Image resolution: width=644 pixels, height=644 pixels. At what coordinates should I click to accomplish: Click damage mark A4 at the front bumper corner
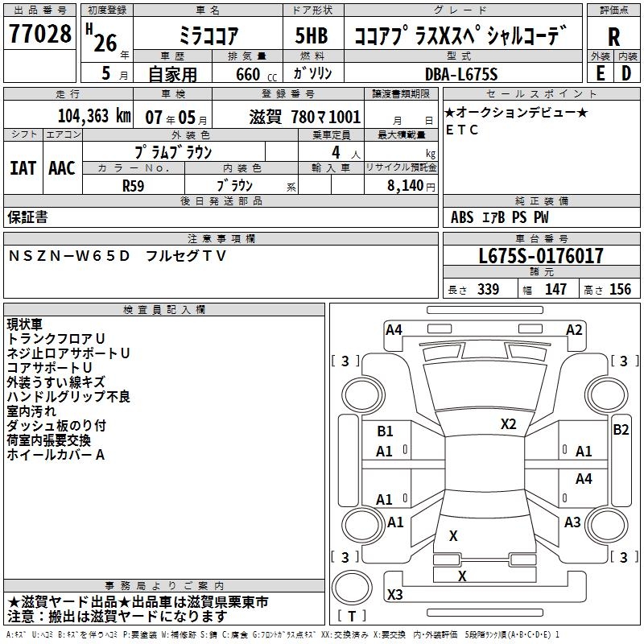[394, 330]
